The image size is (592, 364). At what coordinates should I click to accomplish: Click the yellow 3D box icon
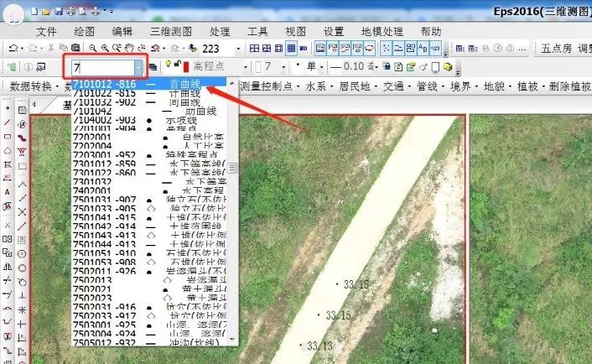(x=448, y=67)
